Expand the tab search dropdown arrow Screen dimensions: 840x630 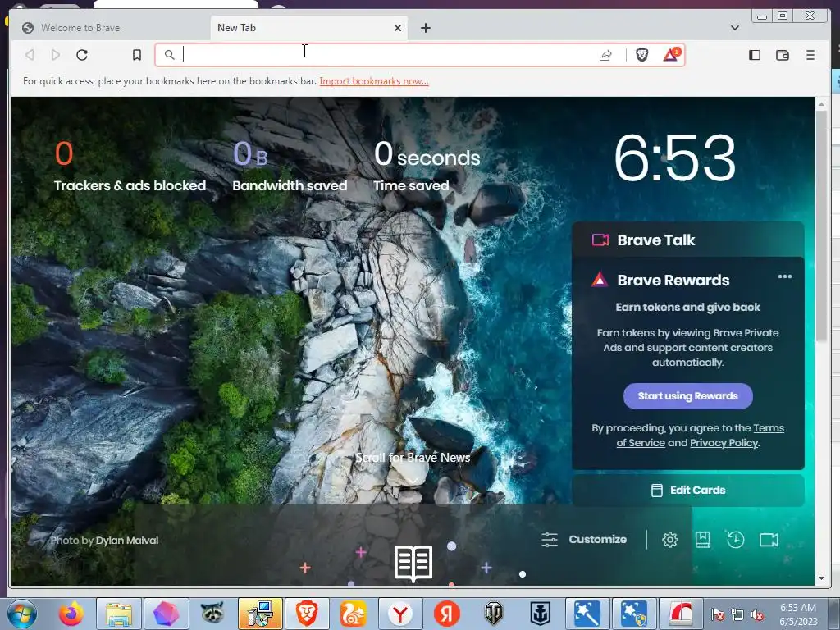point(735,28)
